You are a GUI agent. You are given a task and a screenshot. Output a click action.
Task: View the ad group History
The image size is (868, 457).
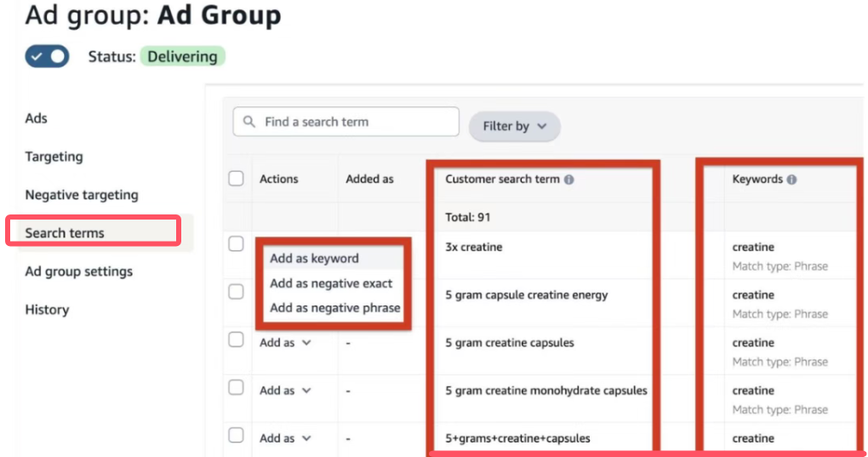[47, 310]
